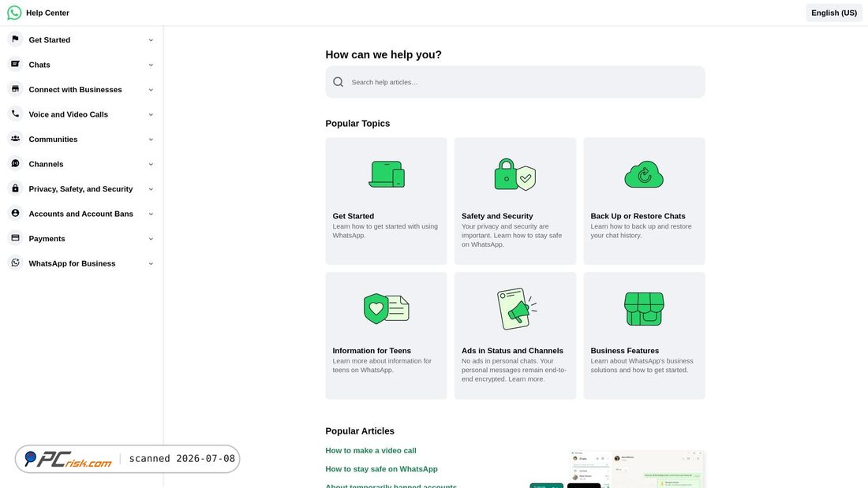Open 'How to stay safe on WhatsApp' article

[381, 468]
